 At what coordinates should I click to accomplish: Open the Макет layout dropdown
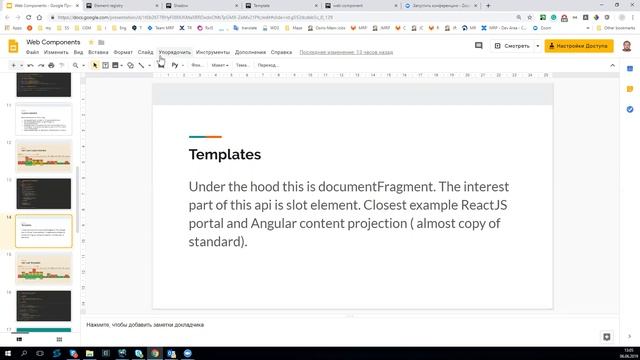pyautogui.click(x=220, y=65)
